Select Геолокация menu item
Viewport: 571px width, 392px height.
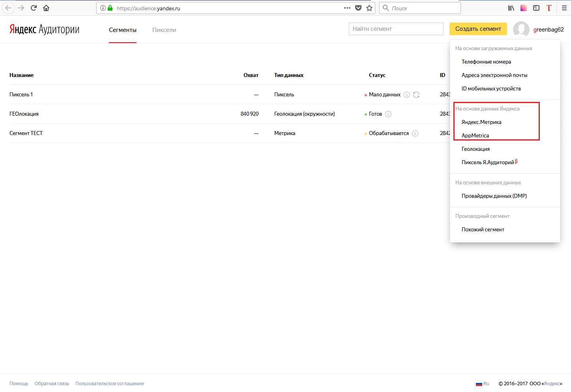click(476, 149)
